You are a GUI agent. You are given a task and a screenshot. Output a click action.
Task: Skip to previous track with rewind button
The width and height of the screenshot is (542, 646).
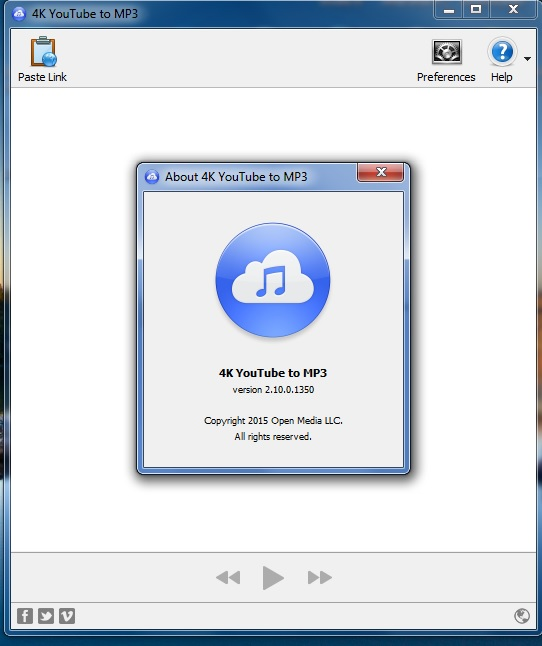coord(228,577)
